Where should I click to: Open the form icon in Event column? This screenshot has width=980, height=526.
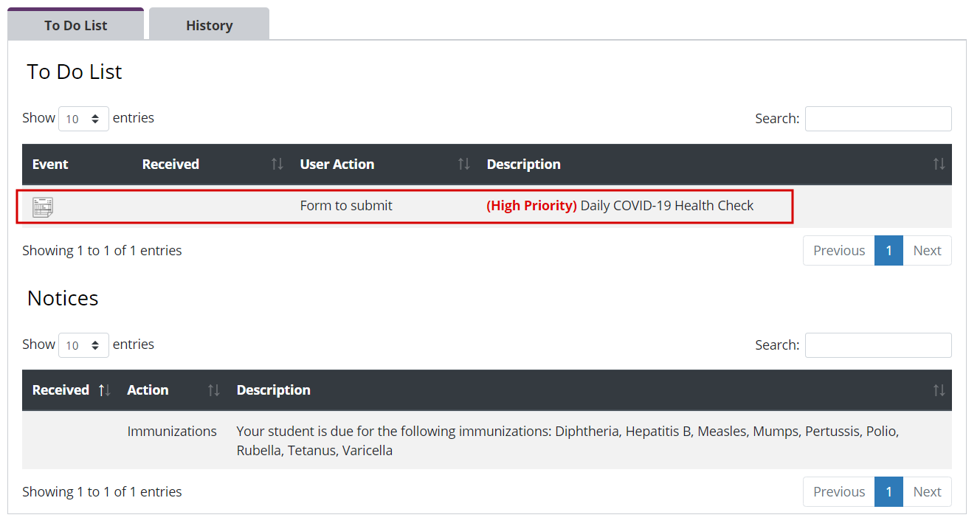click(43, 207)
